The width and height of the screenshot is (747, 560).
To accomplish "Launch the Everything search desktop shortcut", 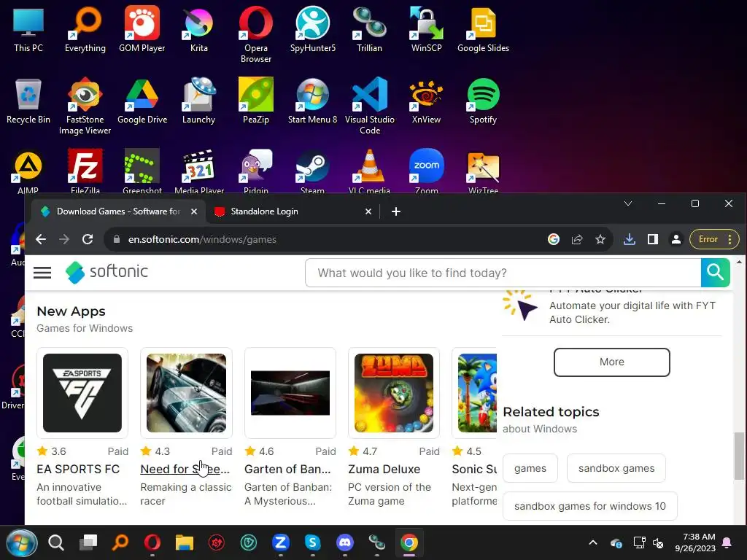I will [85, 29].
